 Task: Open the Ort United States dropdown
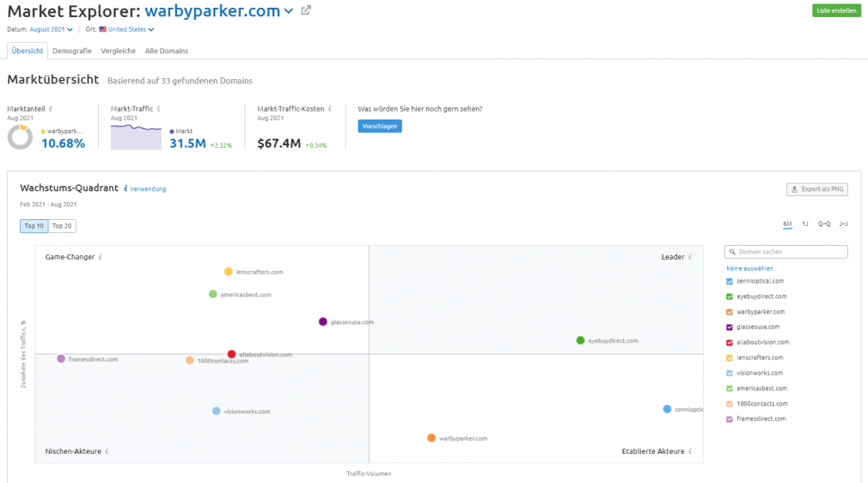127,29
